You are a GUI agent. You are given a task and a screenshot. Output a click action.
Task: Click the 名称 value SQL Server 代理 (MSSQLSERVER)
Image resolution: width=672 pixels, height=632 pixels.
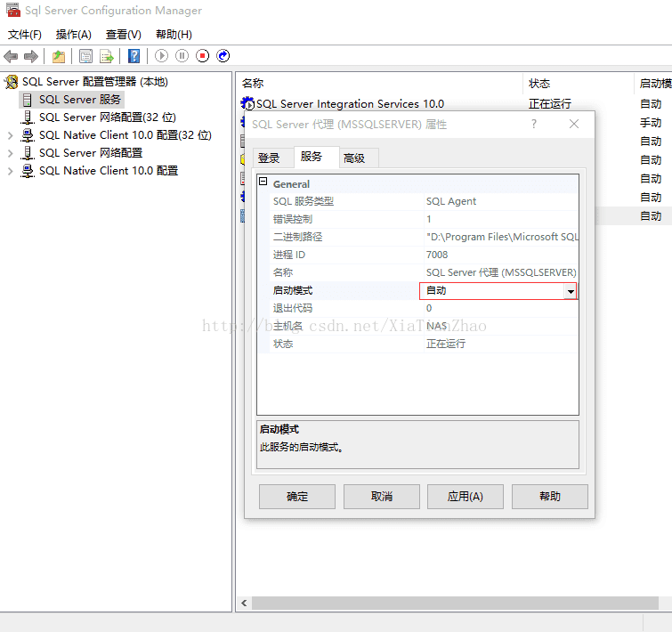tap(501, 272)
